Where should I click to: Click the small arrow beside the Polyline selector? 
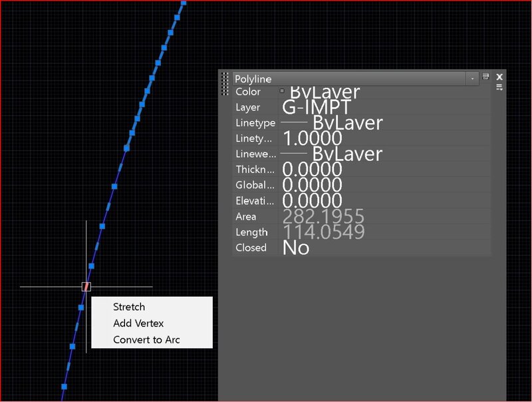[472, 78]
